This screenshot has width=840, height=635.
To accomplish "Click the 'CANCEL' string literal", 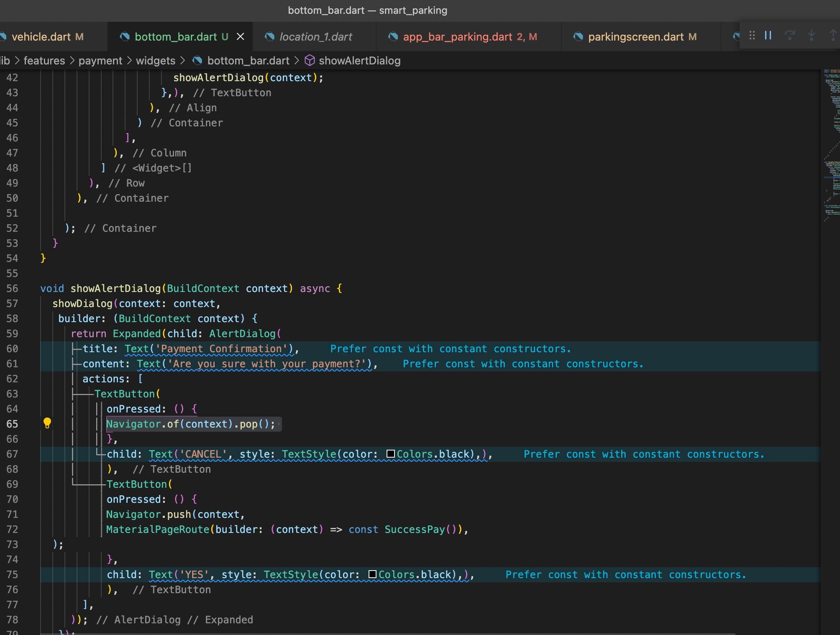I will (x=203, y=454).
